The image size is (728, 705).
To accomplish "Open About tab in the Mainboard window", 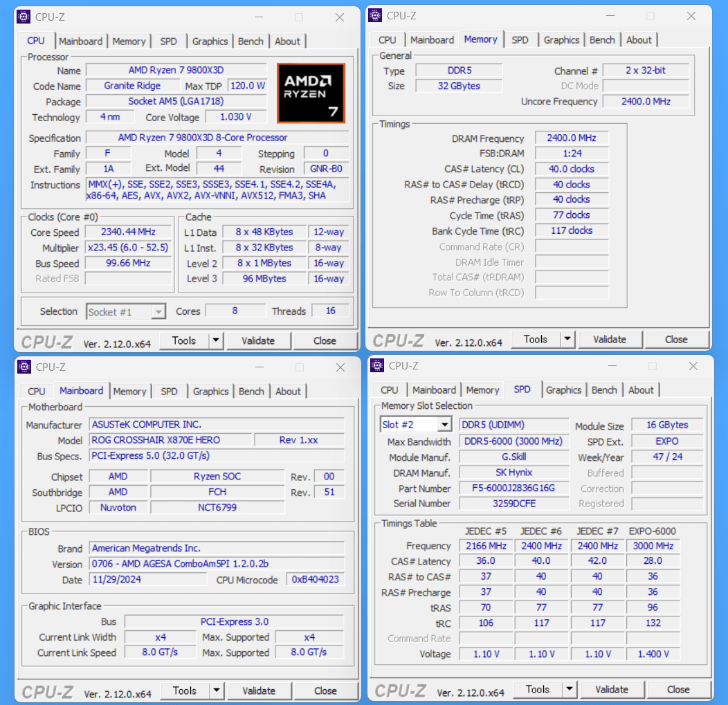I will 288,391.
